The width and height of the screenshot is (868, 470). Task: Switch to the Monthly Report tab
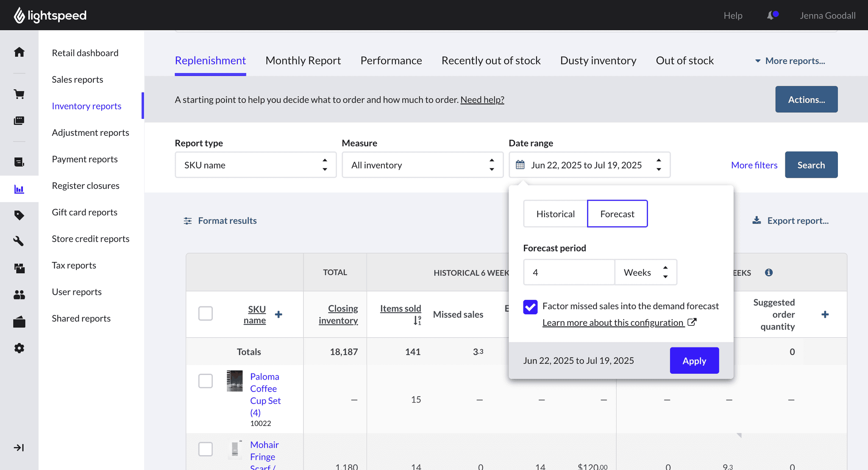pos(303,61)
